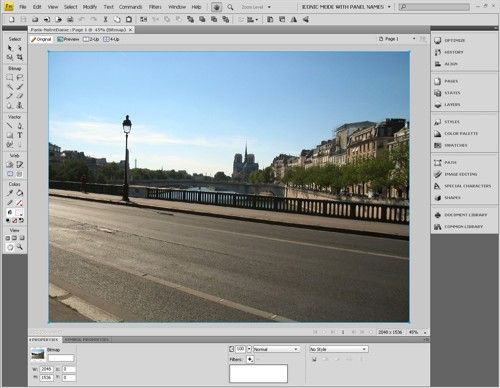The image size is (500, 388).
Task: Open the opacity slider arrow
Action: (x=249, y=349)
